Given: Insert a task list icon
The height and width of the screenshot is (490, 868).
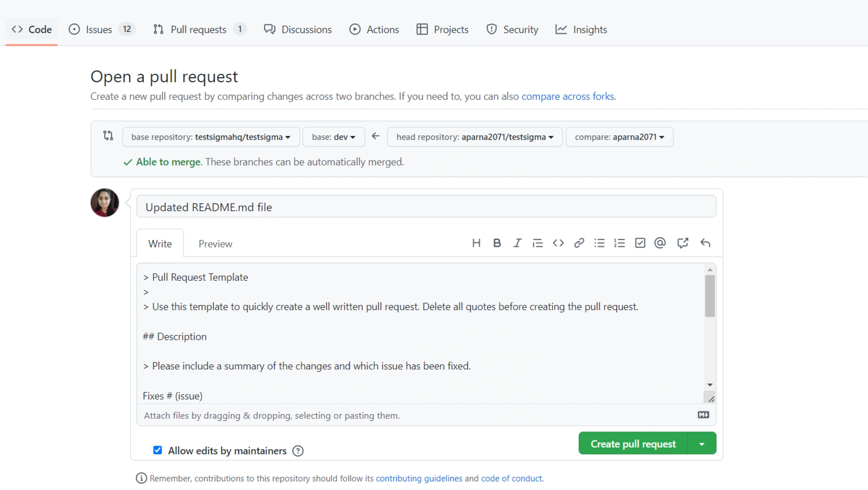Looking at the screenshot, I should 640,243.
